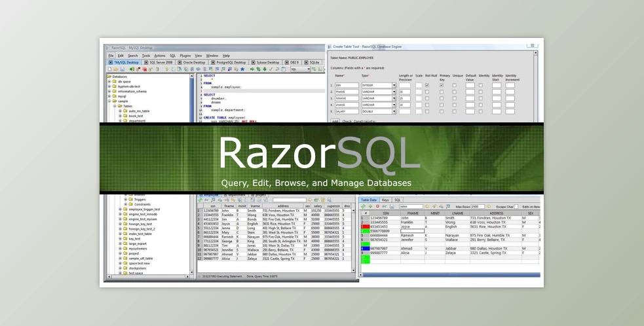Click the SSN column name field
The image size is (644, 326).
[347, 85]
